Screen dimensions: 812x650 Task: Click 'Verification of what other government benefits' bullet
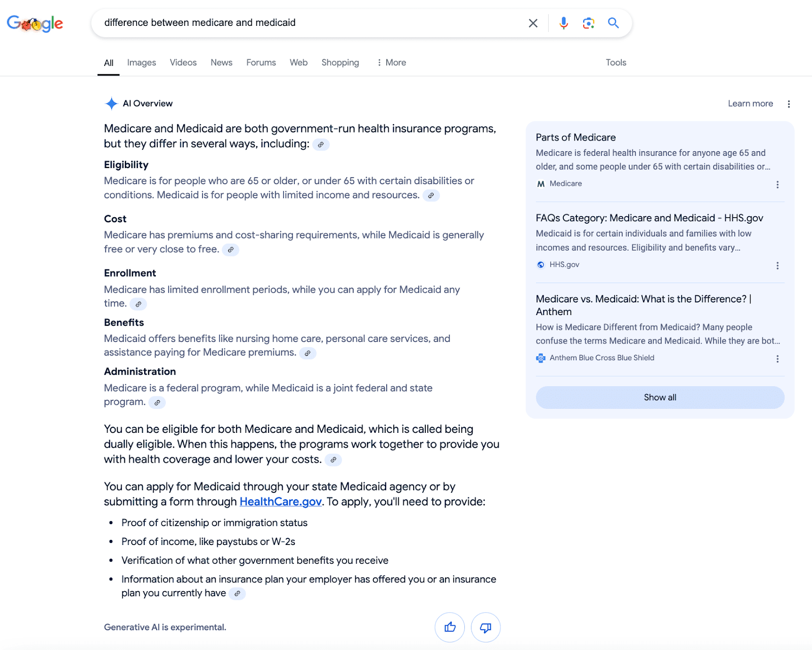click(x=255, y=560)
